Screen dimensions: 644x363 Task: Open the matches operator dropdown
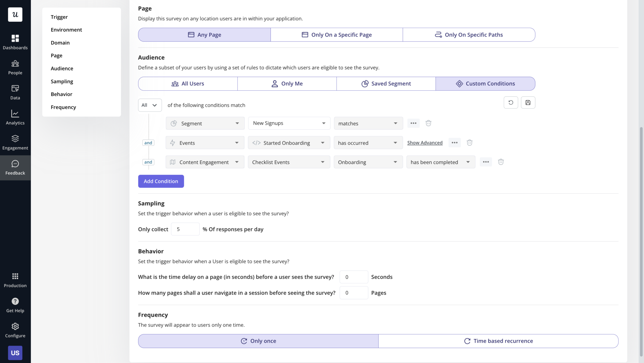tap(368, 123)
